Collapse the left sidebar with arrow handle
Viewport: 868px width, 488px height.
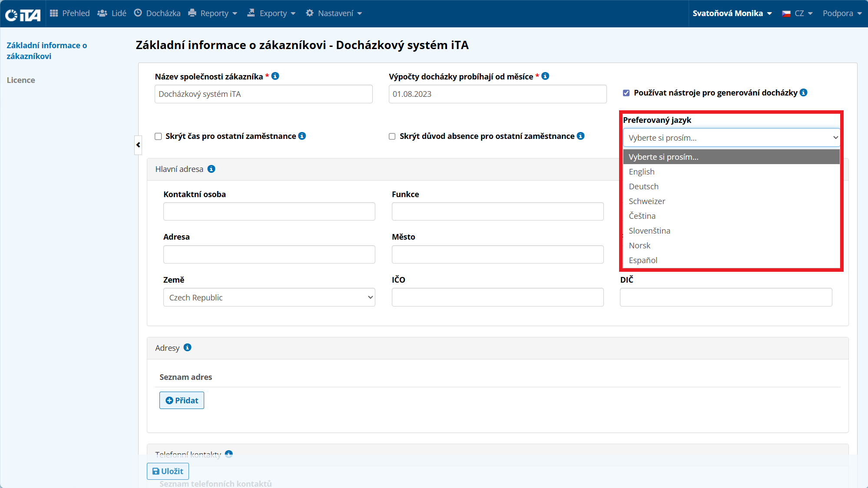[x=138, y=145]
